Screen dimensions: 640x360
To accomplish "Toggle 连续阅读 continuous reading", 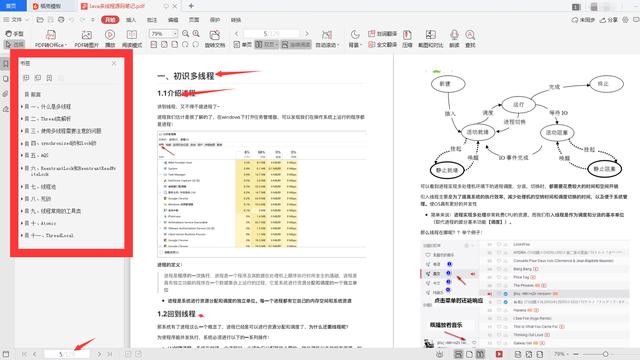I will (296, 44).
